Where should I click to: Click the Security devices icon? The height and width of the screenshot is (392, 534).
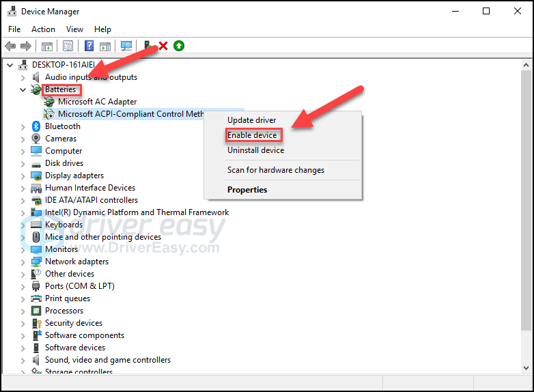[36, 323]
